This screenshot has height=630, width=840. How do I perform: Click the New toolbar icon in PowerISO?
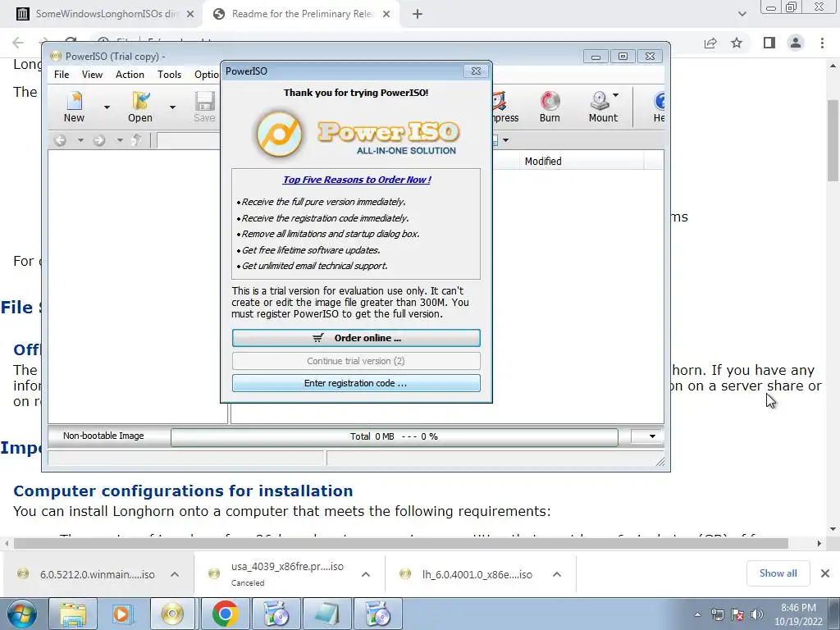pyautogui.click(x=75, y=107)
